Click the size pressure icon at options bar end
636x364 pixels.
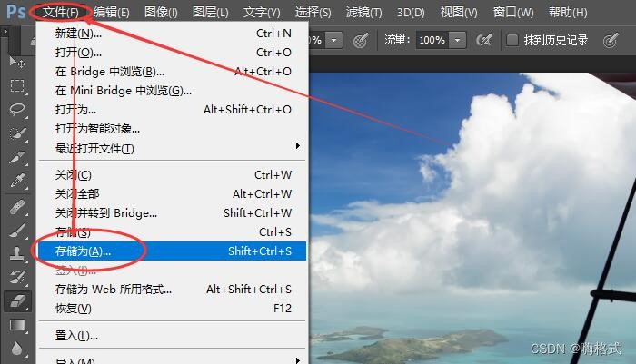point(611,40)
